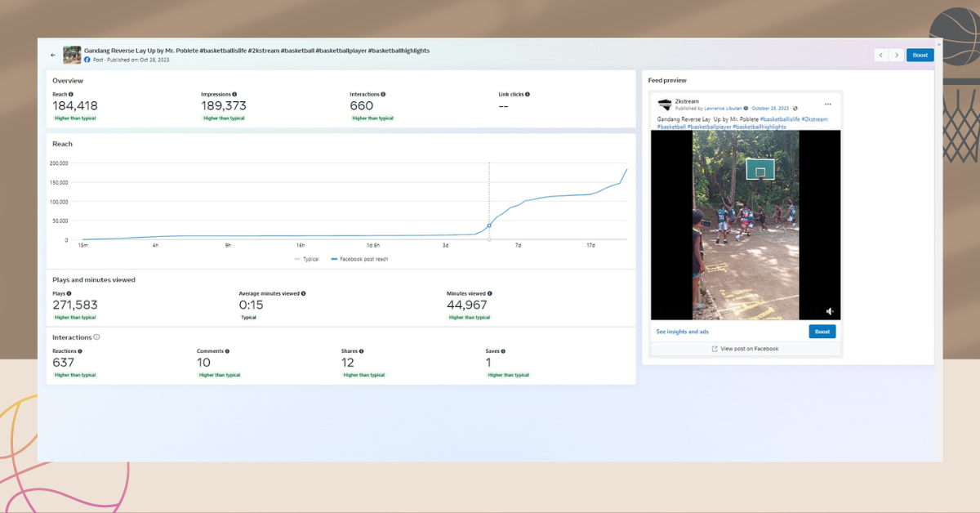Click the Interactions value 660
The height and width of the screenshot is (513, 980).
(x=361, y=105)
